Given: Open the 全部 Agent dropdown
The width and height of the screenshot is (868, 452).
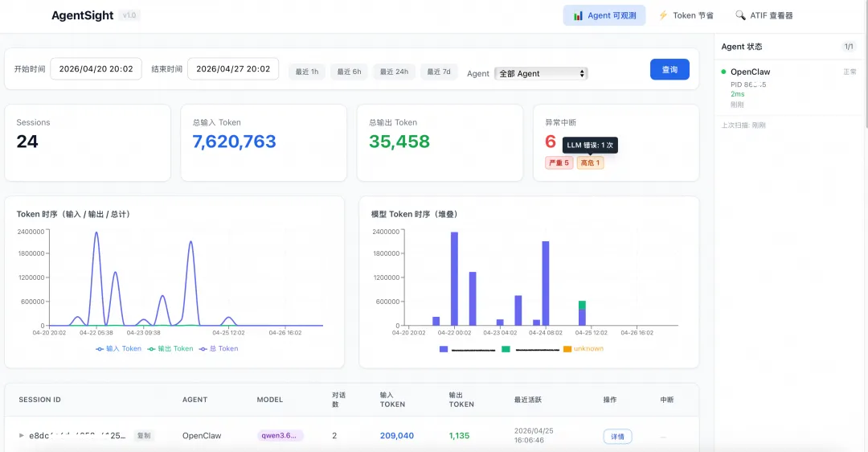Looking at the screenshot, I should pos(541,73).
